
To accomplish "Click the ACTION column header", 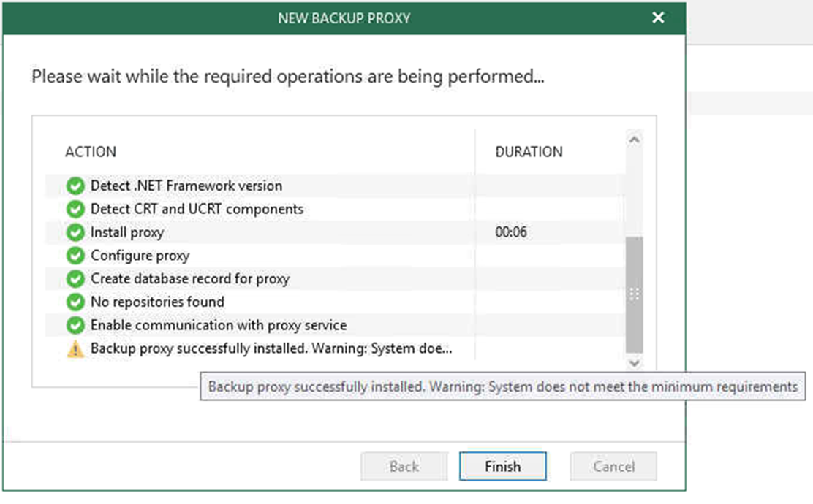I will 91,152.
